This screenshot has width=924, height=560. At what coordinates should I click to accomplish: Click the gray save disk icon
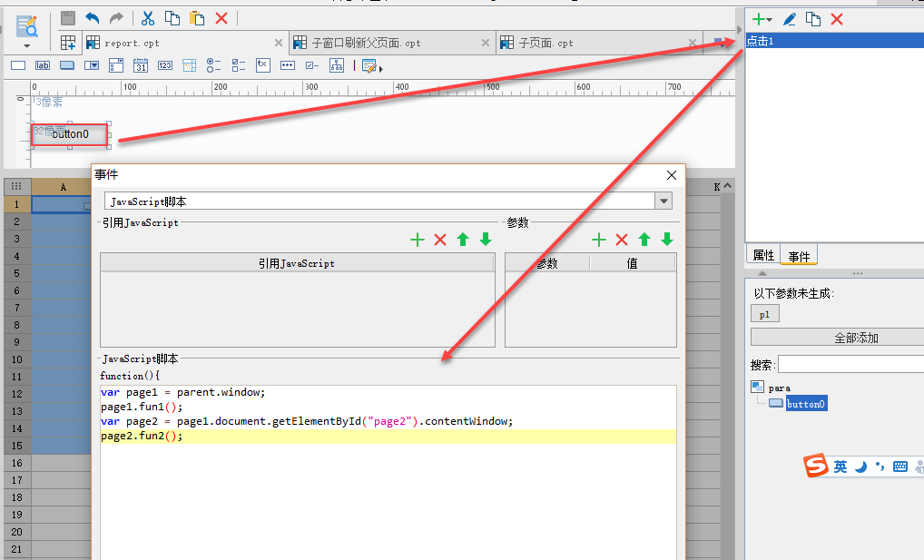(68, 18)
